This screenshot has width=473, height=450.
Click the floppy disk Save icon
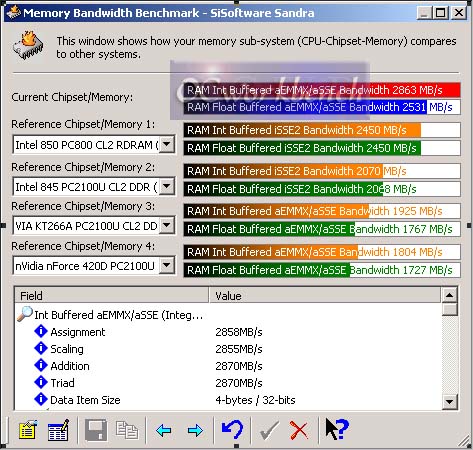[96, 430]
